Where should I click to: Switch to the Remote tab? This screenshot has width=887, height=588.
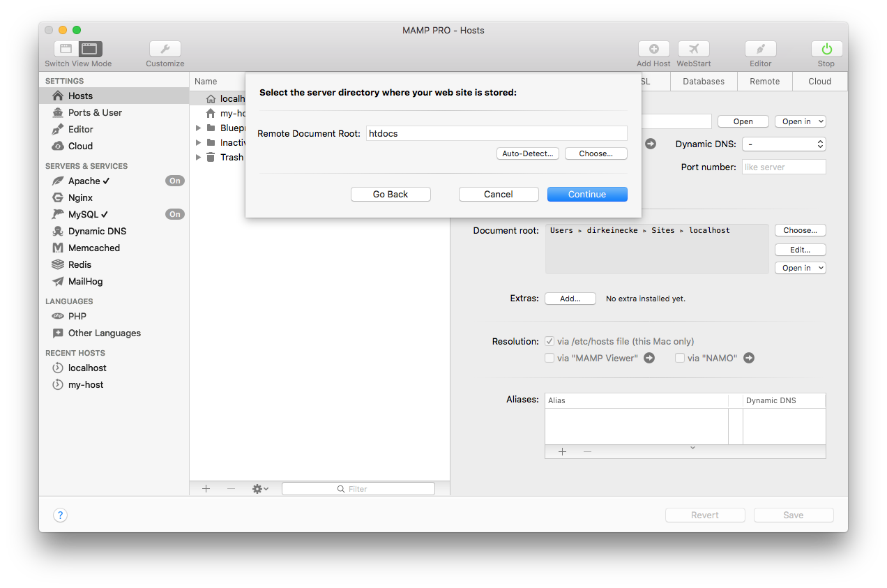(764, 81)
